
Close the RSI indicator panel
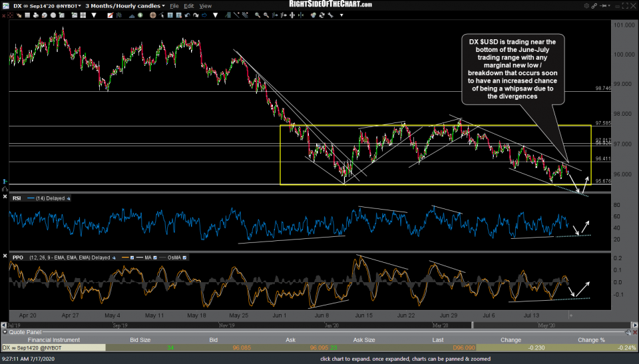tap(5, 196)
